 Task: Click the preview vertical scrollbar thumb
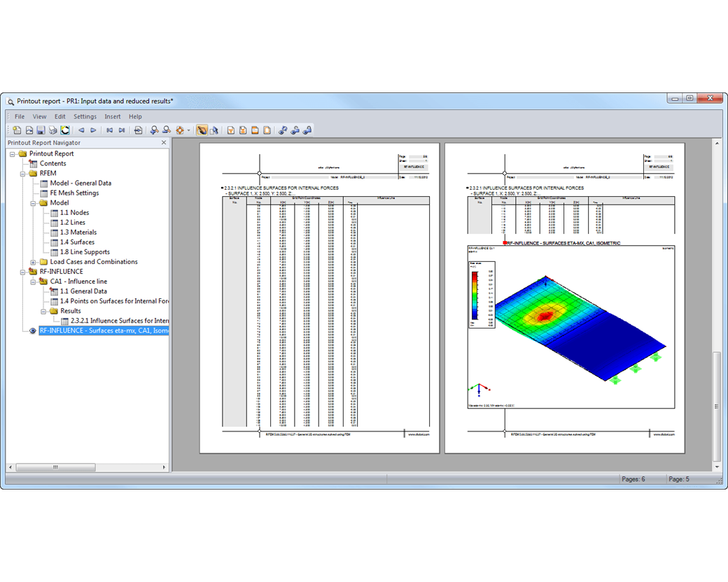tap(717, 406)
